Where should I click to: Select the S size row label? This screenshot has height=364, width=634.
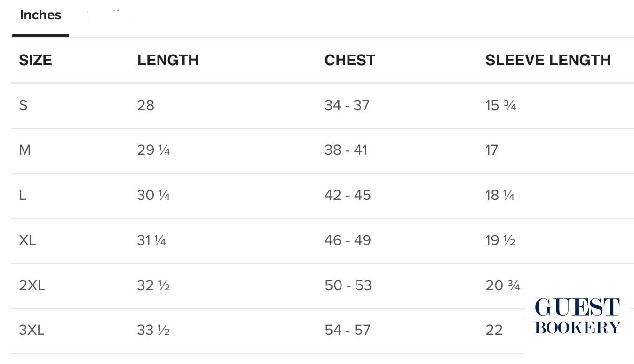click(23, 105)
